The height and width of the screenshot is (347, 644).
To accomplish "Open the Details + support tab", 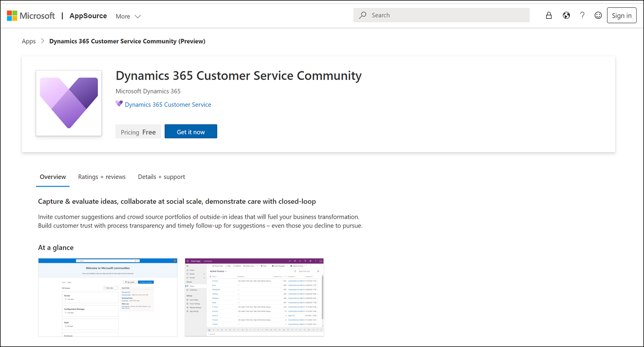I will coord(161,177).
